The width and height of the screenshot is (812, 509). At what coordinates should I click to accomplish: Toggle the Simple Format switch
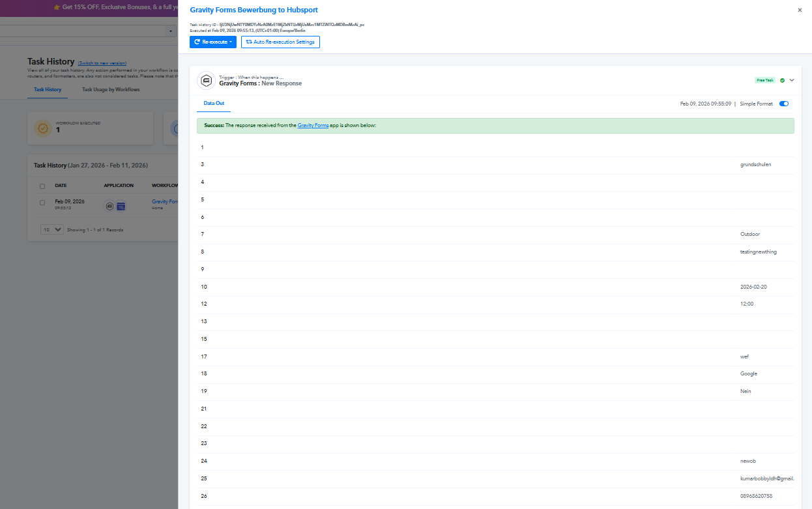(783, 104)
